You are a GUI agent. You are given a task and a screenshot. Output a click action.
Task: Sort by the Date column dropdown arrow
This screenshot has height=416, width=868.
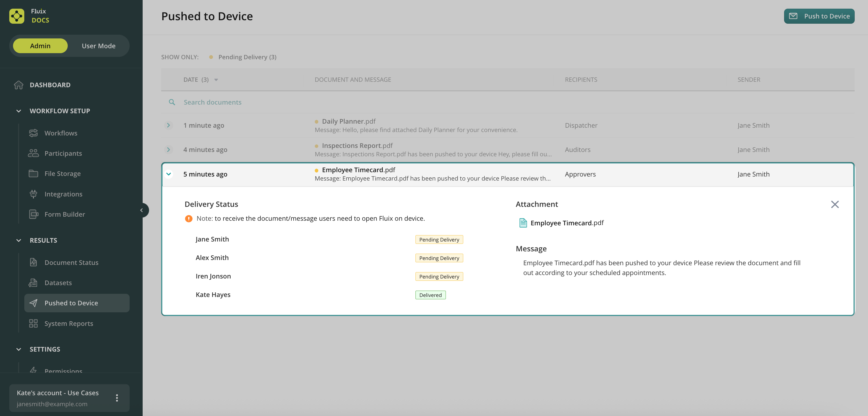click(216, 80)
